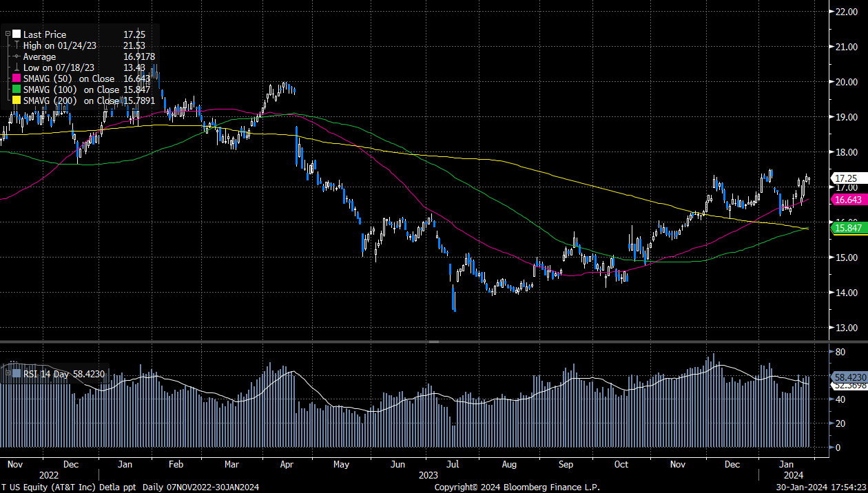Collapse the Last Price legend tree
The height and width of the screenshot is (493, 868).
(8, 34)
